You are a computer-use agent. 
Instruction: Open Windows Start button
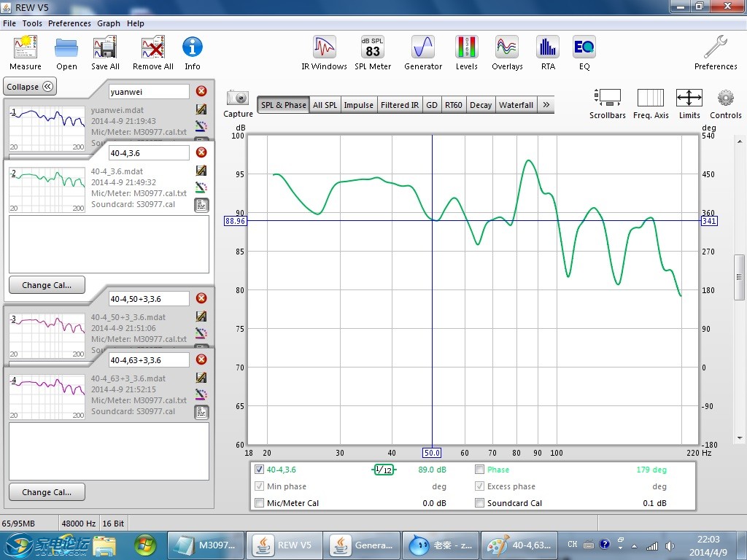coord(145,545)
